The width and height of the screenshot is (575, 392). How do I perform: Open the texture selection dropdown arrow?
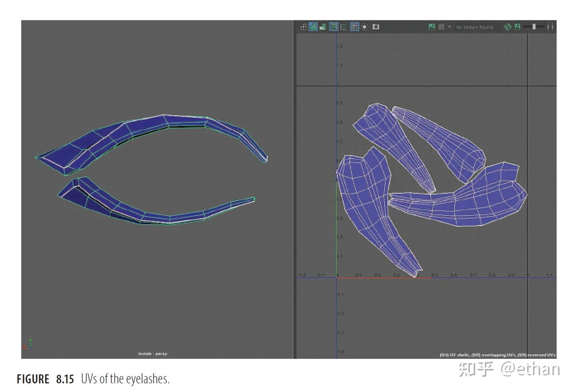point(450,27)
